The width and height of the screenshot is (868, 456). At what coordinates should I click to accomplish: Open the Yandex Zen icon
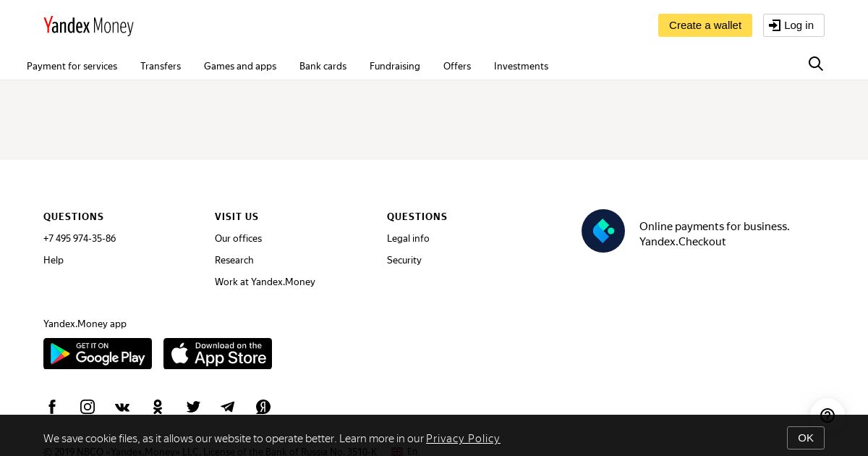[263, 407]
